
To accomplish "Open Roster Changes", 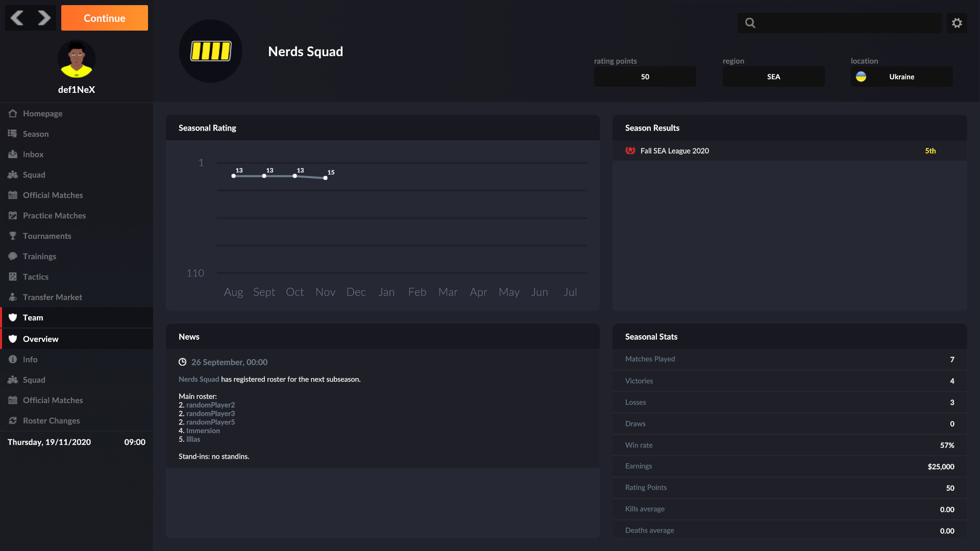I will (51, 420).
